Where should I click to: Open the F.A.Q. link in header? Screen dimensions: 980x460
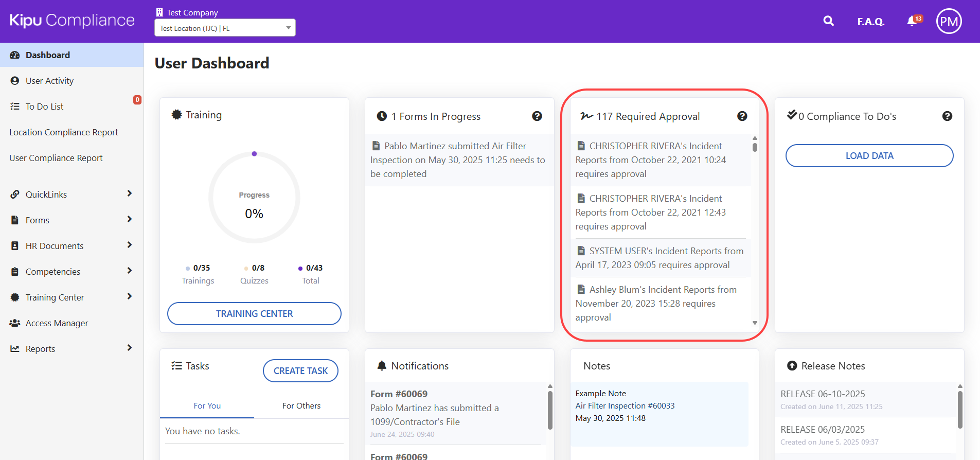(x=870, y=22)
